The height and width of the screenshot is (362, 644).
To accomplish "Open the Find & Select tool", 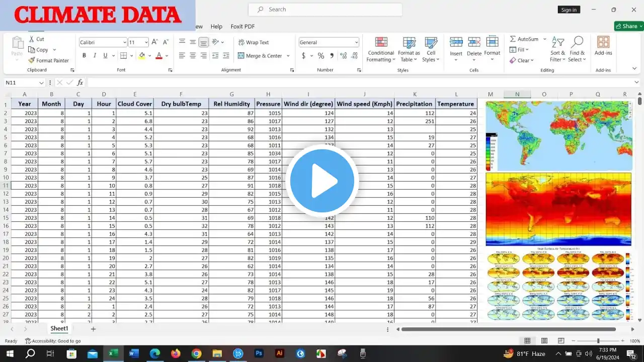I will click(x=577, y=49).
